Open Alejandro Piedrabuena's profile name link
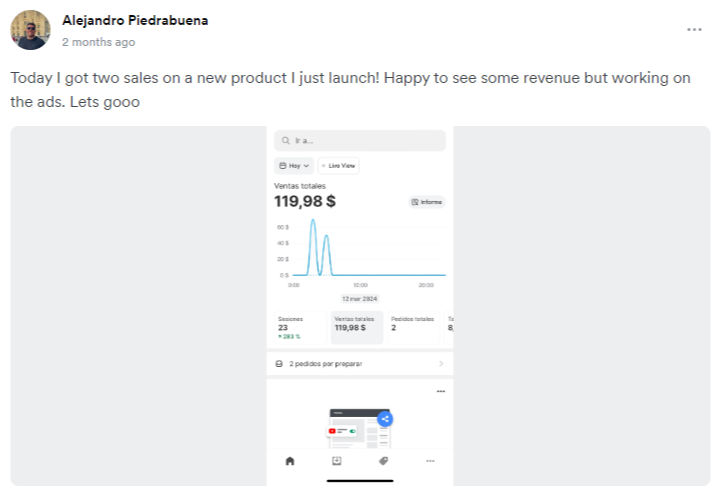The width and height of the screenshot is (717, 488). click(135, 20)
